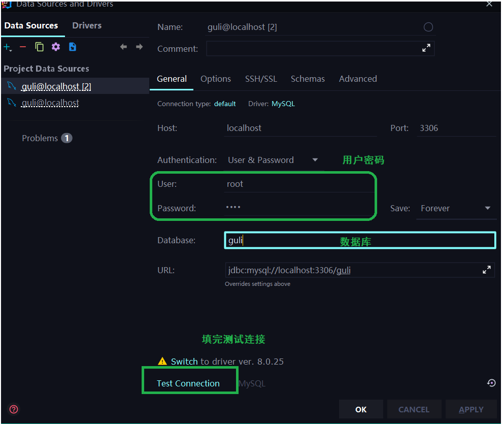This screenshot has height=424, width=504.
Task: Click the Project Data Sources heading
Action: [x=46, y=69]
